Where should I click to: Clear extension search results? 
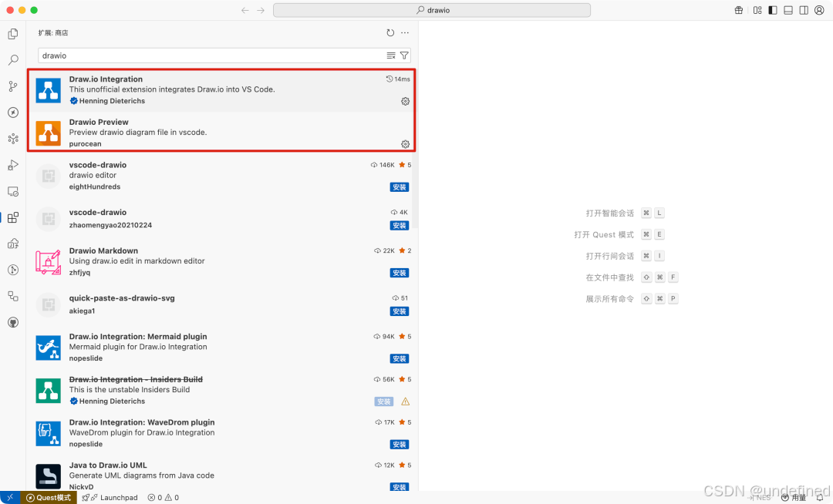[391, 55]
